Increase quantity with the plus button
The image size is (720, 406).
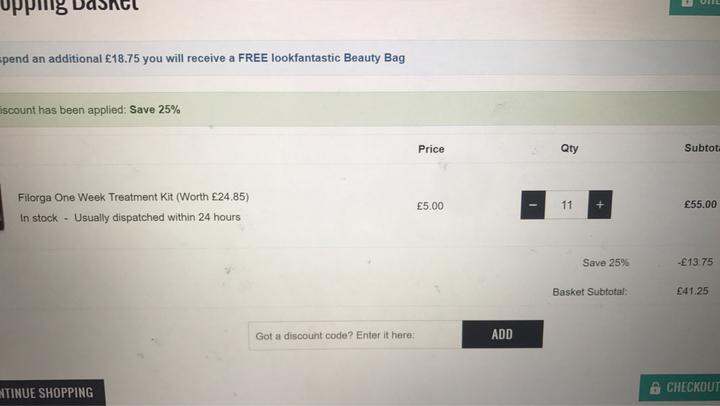(x=600, y=204)
